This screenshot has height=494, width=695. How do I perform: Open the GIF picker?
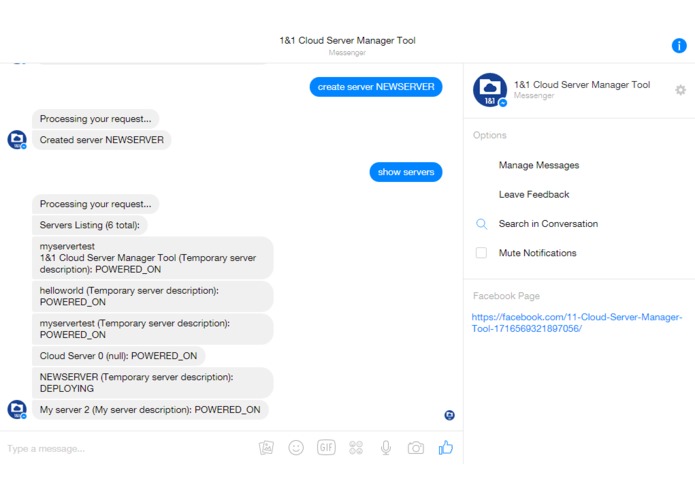click(x=326, y=447)
